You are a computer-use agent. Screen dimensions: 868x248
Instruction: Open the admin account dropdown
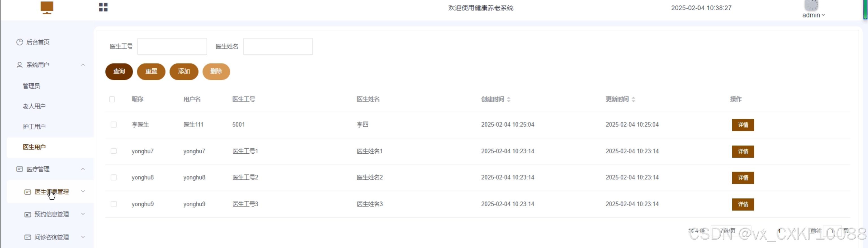813,15
